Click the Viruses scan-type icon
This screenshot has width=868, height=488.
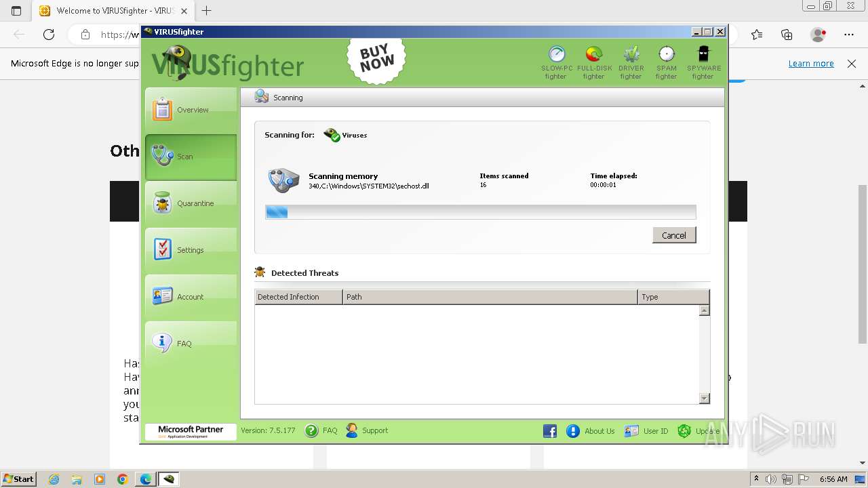tap(332, 135)
